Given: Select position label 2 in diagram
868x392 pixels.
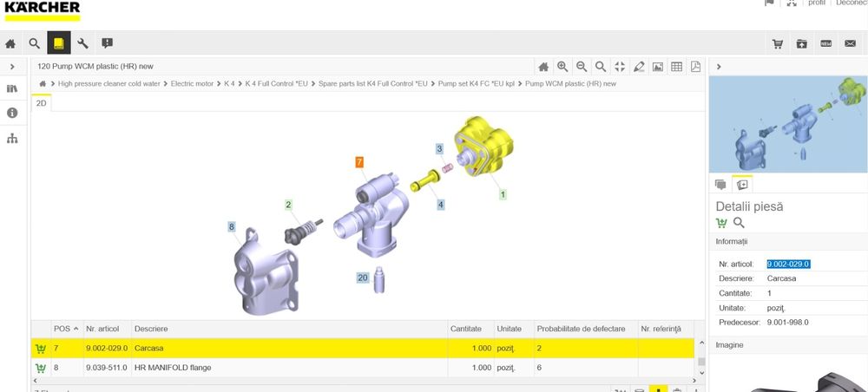Looking at the screenshot, I should click(x=288, y=206).
